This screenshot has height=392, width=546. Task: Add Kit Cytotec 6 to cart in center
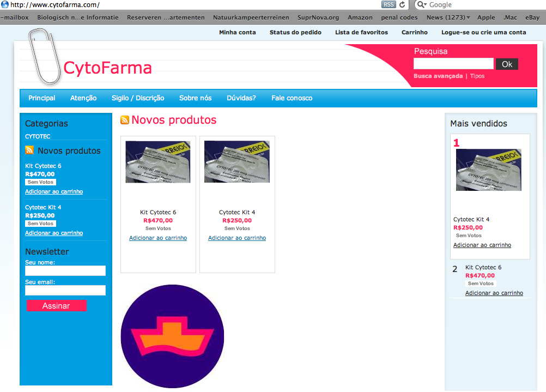[x=158, y=238]
